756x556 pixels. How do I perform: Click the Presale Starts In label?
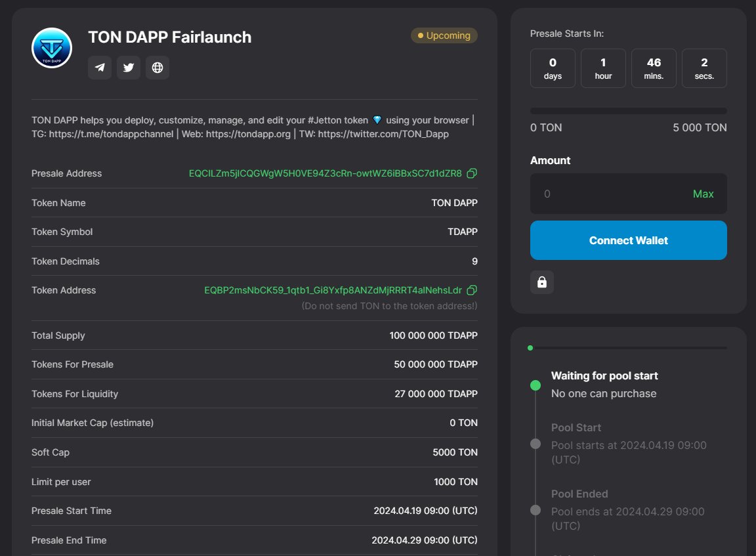(566, 33)
